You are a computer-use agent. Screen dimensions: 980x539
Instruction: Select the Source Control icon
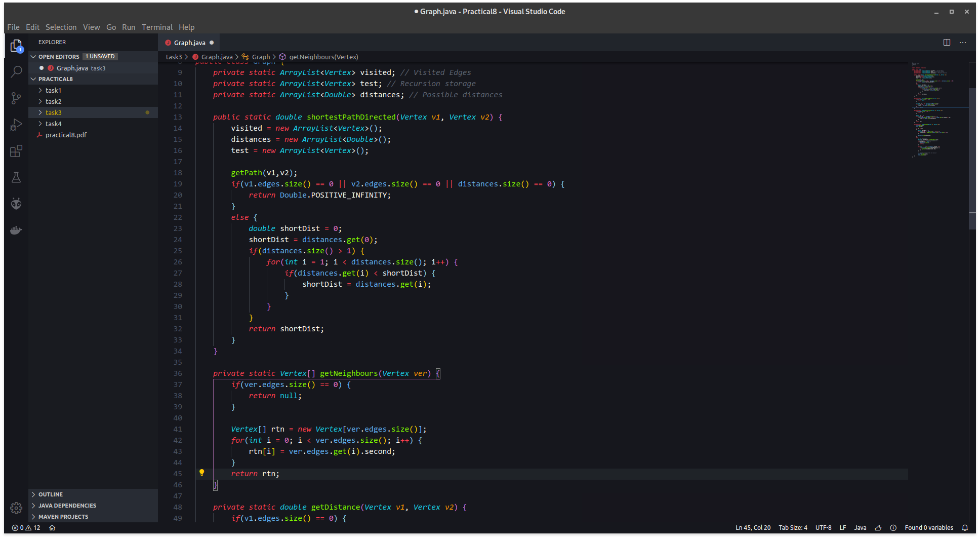point(17,98)
